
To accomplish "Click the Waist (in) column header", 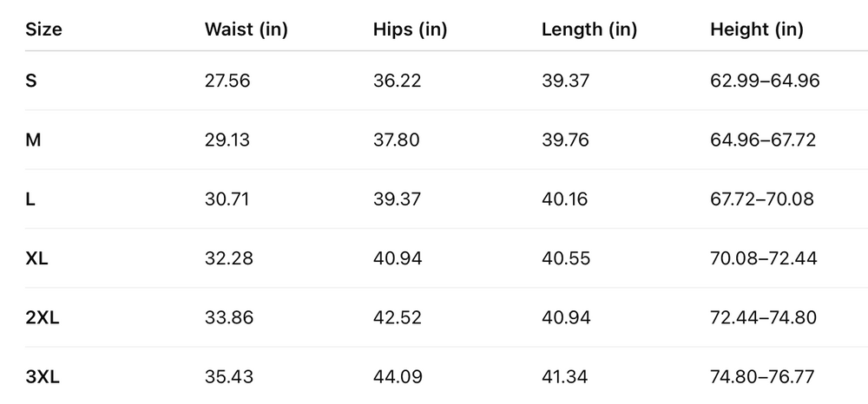I will click(246, 29).
